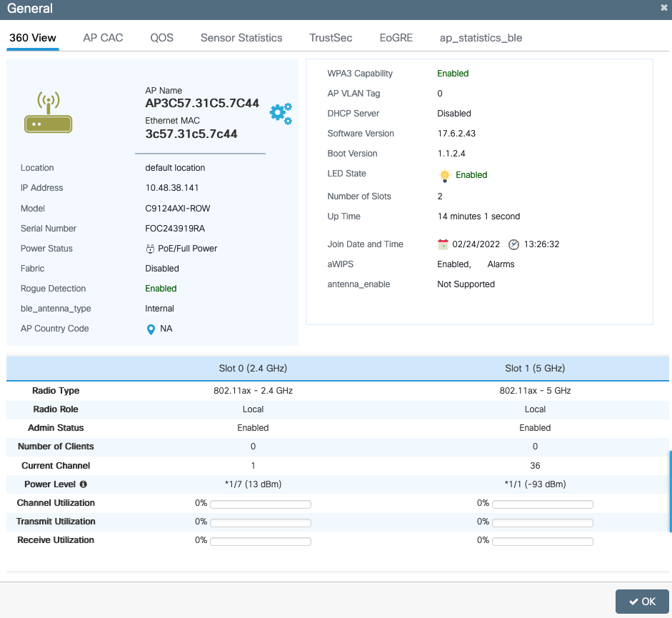Close the General dialog with X

point(664,8)
